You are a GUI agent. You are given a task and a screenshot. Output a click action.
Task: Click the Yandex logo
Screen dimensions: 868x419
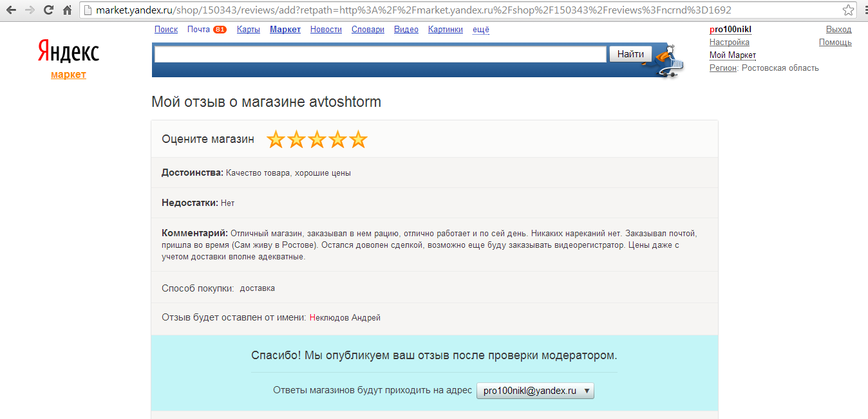(x=68, y=51)
